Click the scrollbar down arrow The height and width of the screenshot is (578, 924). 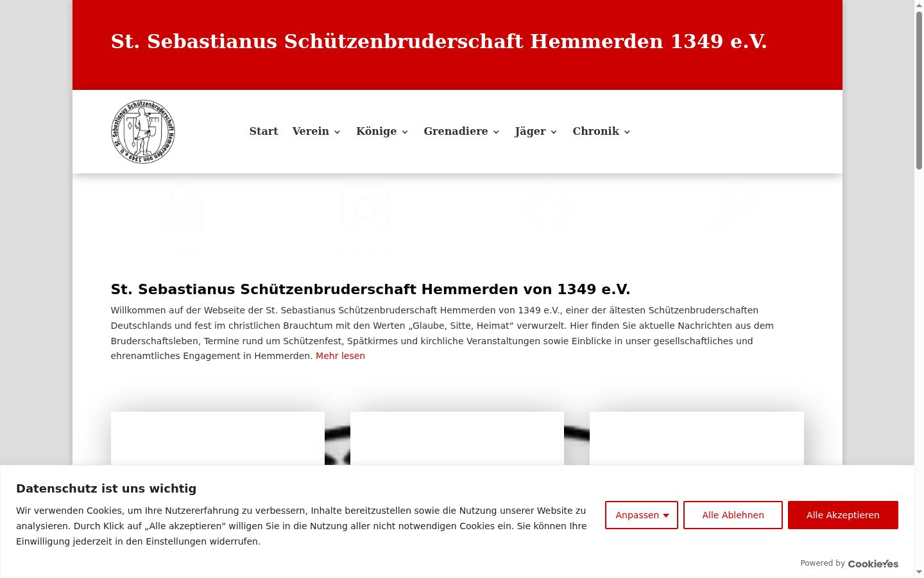[x=919, y=572]
